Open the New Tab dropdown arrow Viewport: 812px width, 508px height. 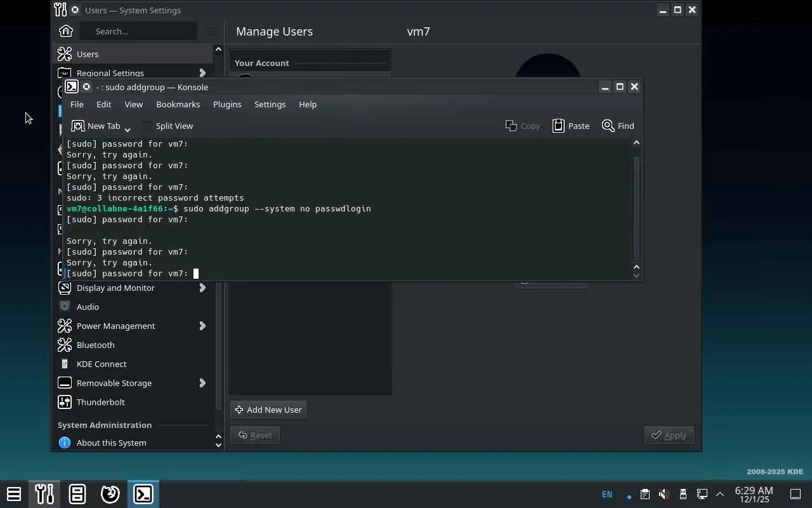[x=128, y=129]
